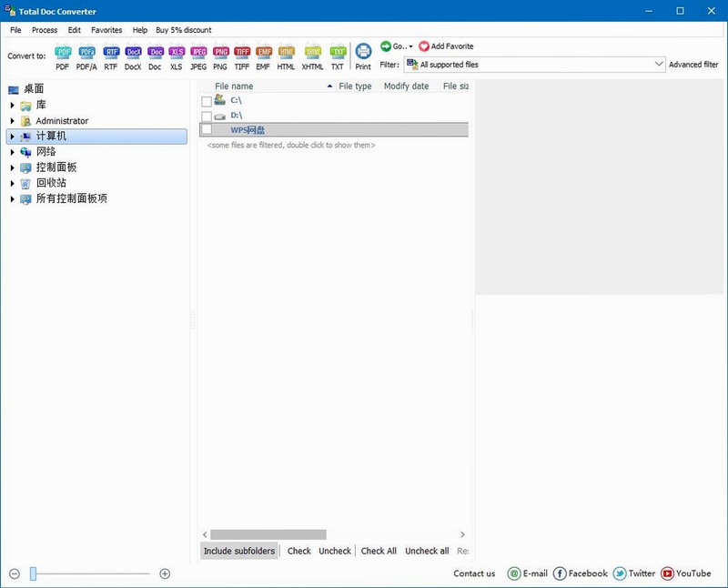
Task: Select the Administrator tree item
Action: 62,121
